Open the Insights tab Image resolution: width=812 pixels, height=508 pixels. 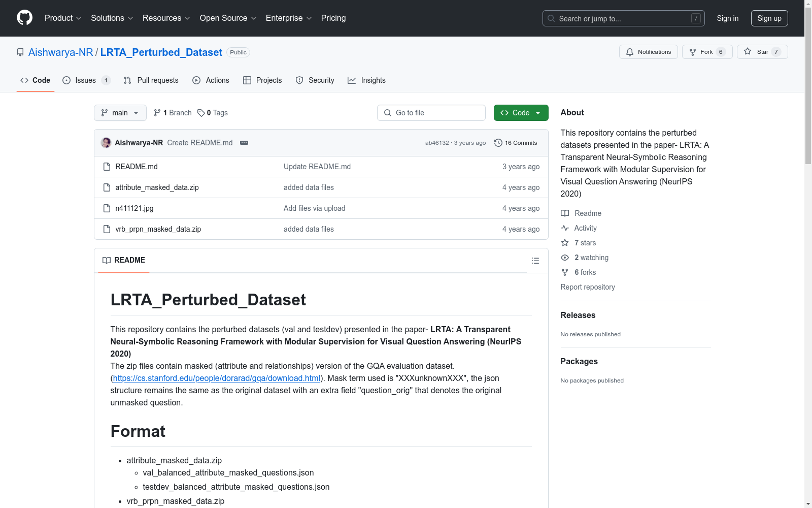pos(366,80)
